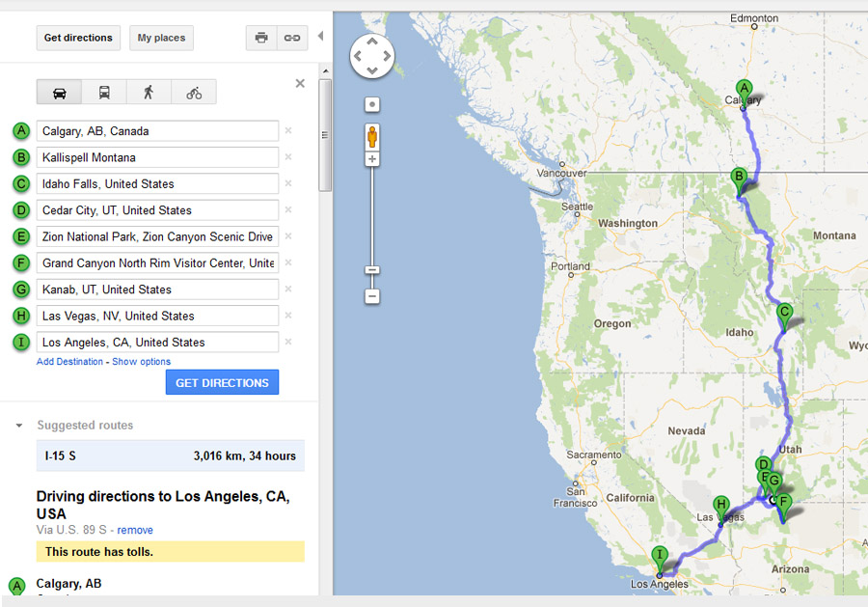Click the blue GET DIRECTIONS button
Screen dimensions: 868x607
(222, 383)
